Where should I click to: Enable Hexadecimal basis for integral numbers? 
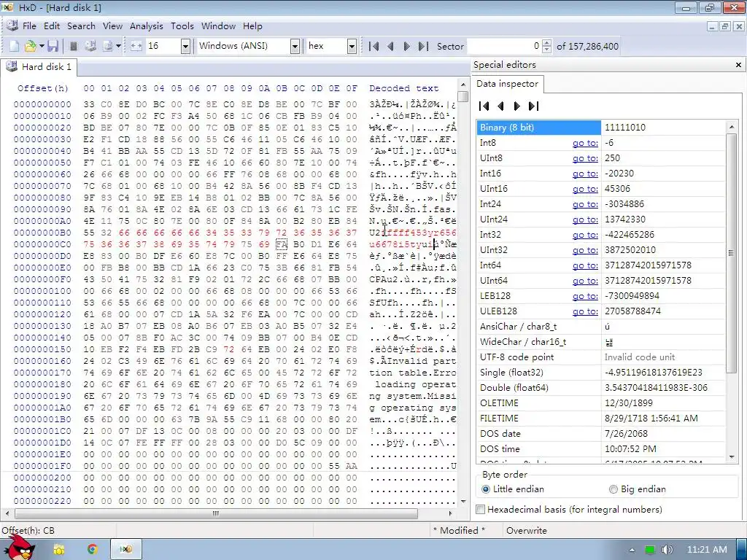[x=570, y=510]
